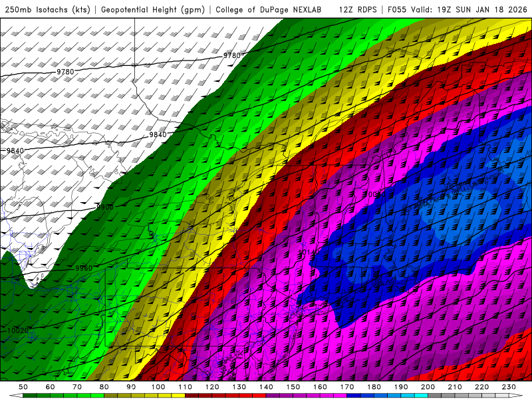Click the 9780 contour label over the white area
This screenshot has width=532, height=399.
(65, 72)
